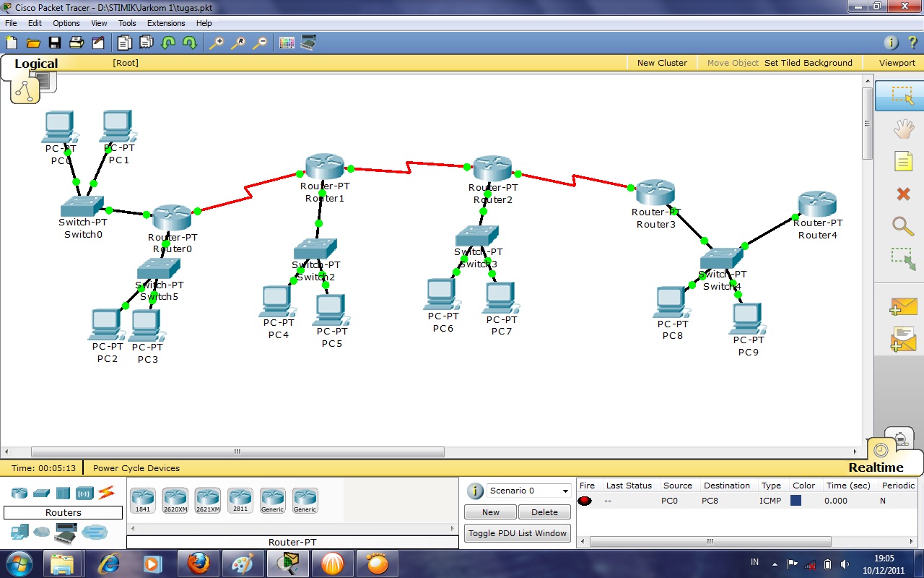Pick the Inspect magnifier tool

[904, 226]
